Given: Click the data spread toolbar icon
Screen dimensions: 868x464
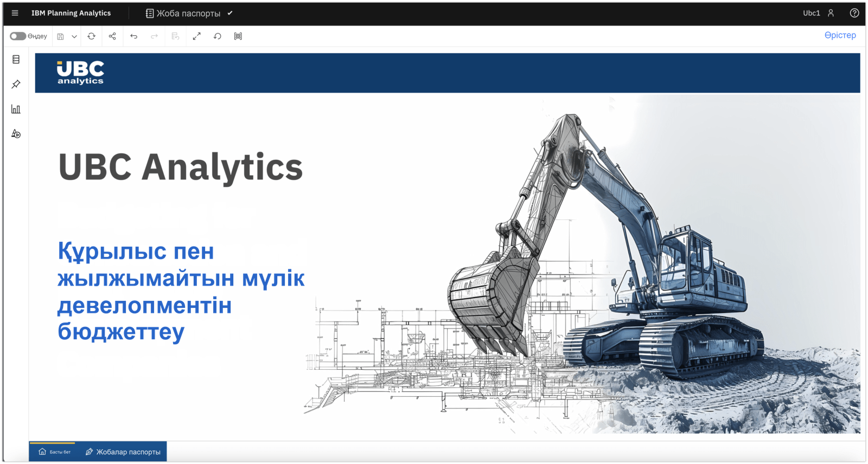Looking at the screenshot, I should 175,36.
